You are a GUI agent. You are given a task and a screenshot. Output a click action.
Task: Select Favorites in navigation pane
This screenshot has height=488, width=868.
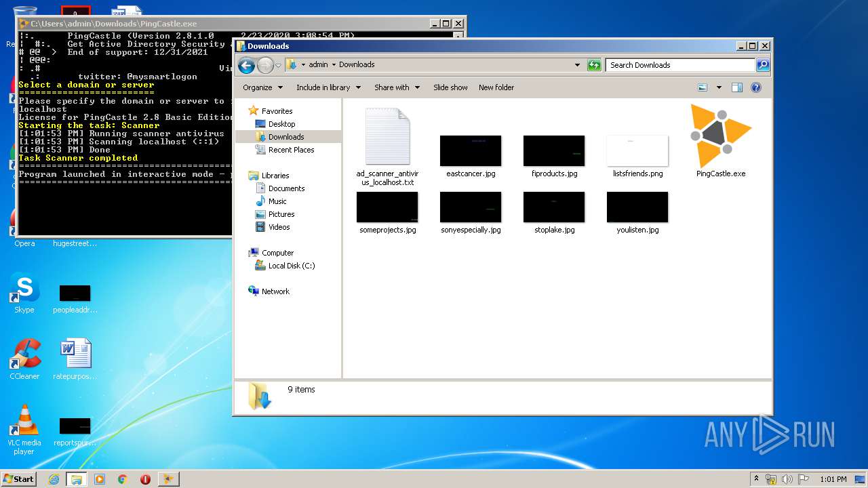[271, 111]
